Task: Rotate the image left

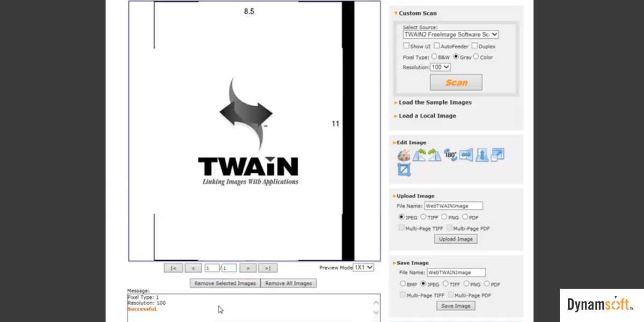Action: [x=419, y=156]
